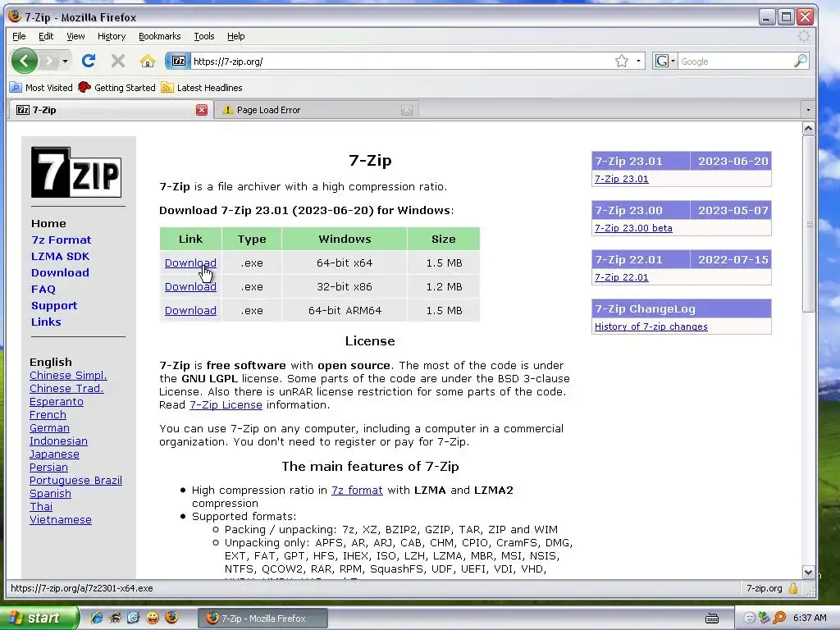Click the page scrollbar up arrow
Screen dimensions: 840x630
point(808,128)
